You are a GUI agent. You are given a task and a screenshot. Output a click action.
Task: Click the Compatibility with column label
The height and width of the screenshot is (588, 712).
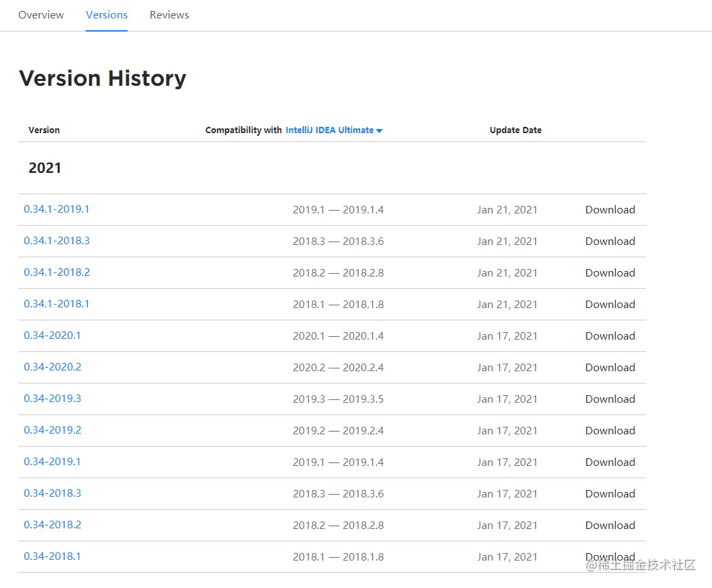pos(244,130)
